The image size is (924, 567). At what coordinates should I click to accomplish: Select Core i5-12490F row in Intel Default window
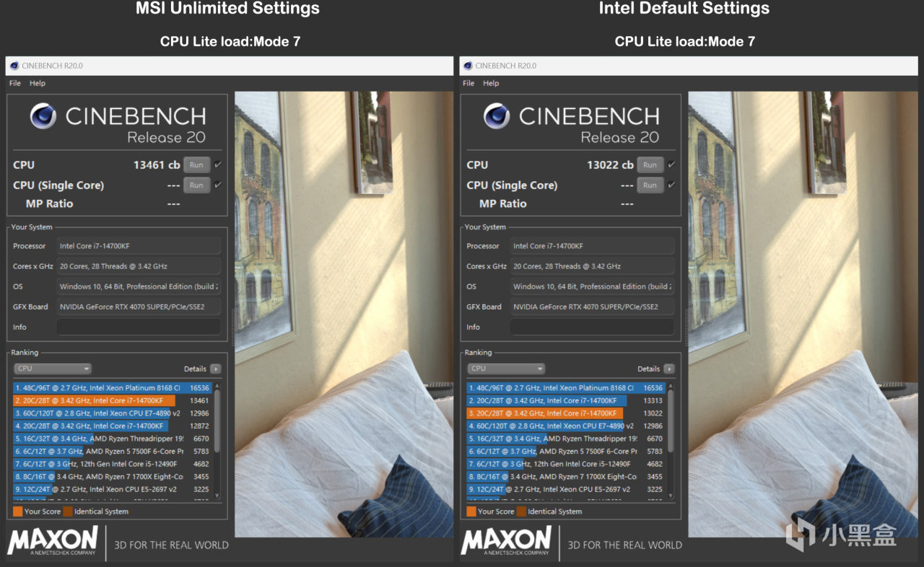pos(565,464)
